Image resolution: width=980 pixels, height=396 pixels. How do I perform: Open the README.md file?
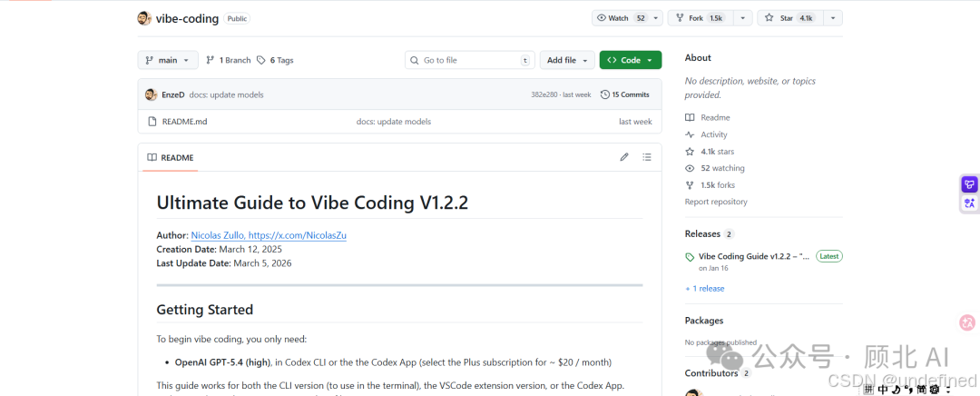point(184,122)
